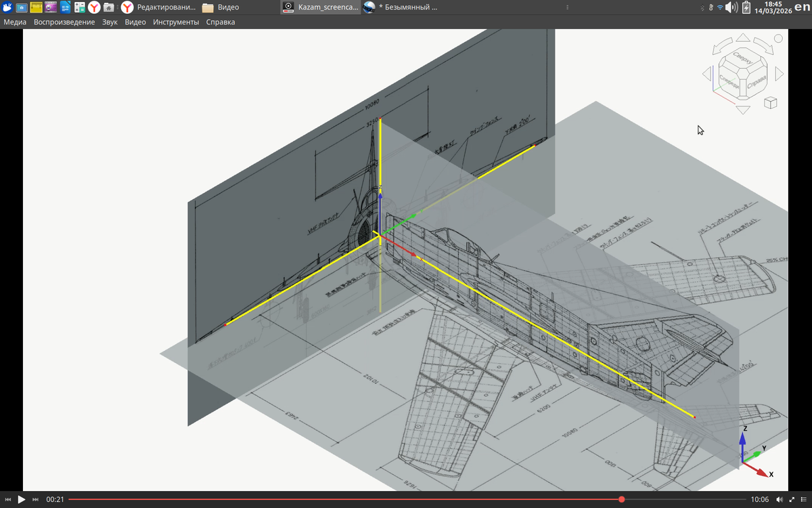Viewport: 812px width, 508px height.
Task: Open the system application menu icon
Action: pos(7,7)
